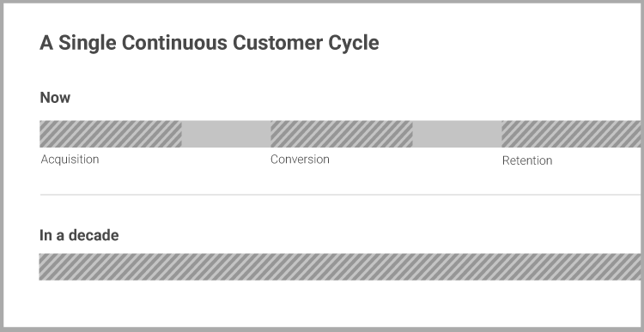Click divider line below the stage labels
Image resolution: width=644 pixels, height=332 pixels.
coord(342,195)
